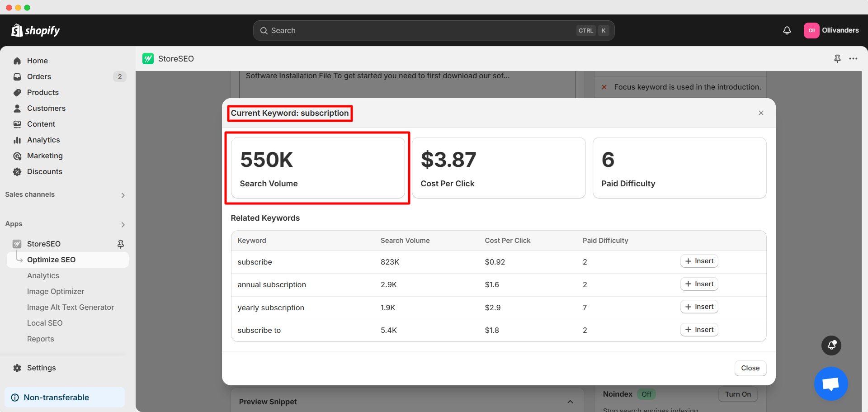Viewport: 868px width, 412px height.
Task: Select the Products icon in the sidebar
Action: click(17, 92)
